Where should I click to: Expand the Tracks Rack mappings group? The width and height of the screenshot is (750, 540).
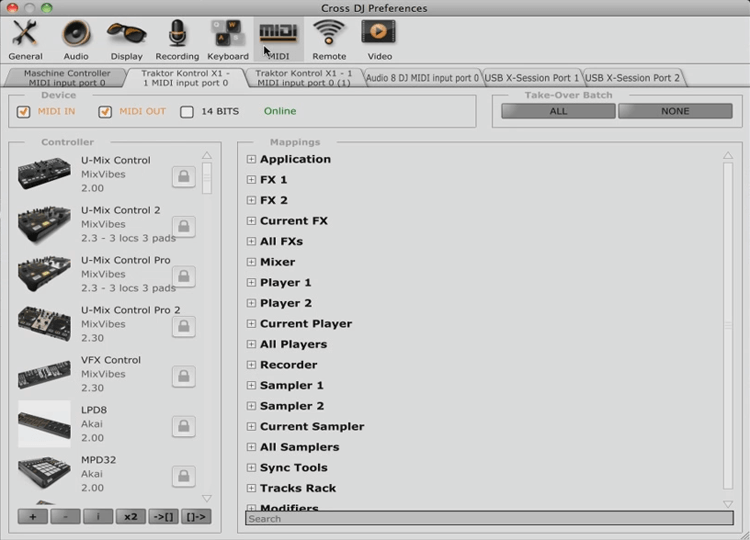click(x=251, y=488)
